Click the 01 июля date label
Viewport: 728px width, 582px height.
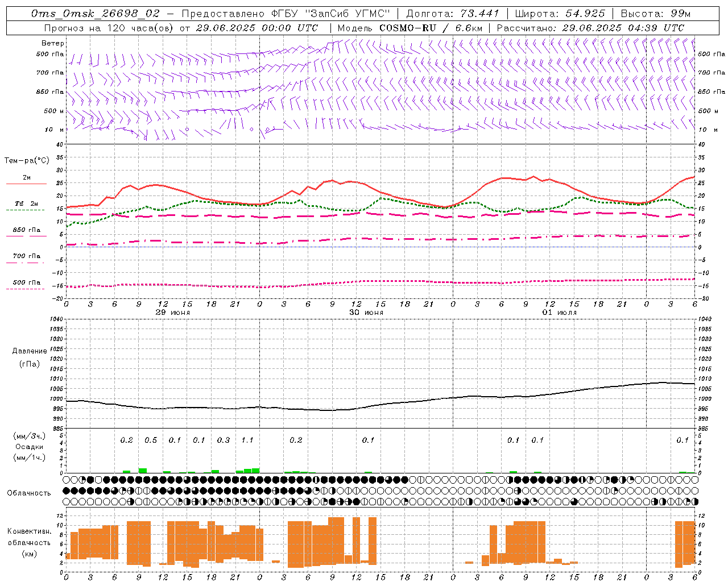coord(560,313)
